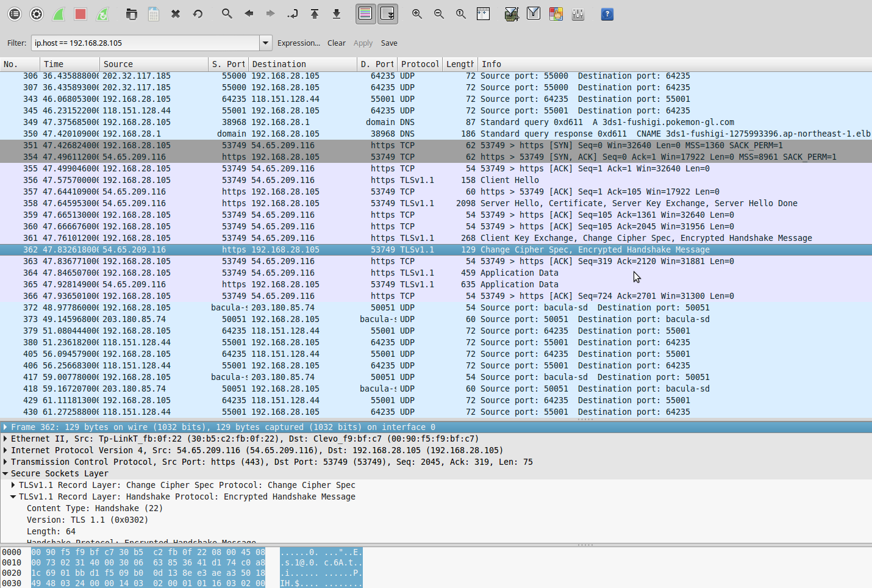Click Clear next to the filter
The height and width of the screenshot is (588, 872).
337,43
